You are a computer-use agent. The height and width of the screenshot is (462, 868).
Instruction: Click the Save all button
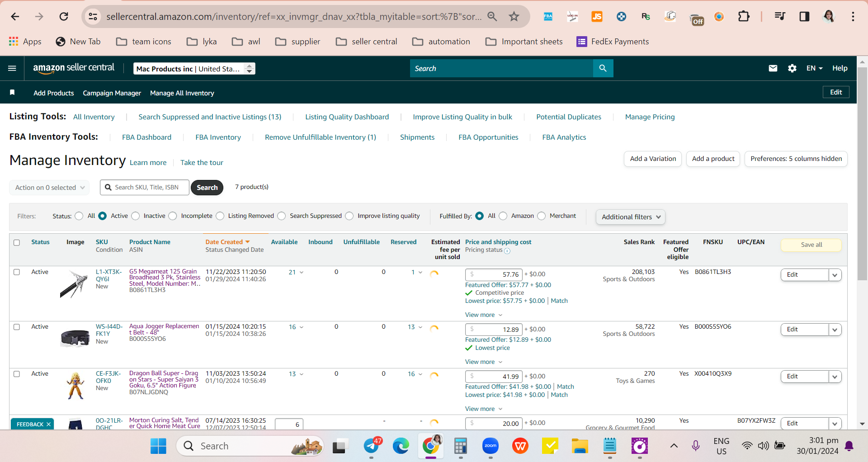point(811,245)
